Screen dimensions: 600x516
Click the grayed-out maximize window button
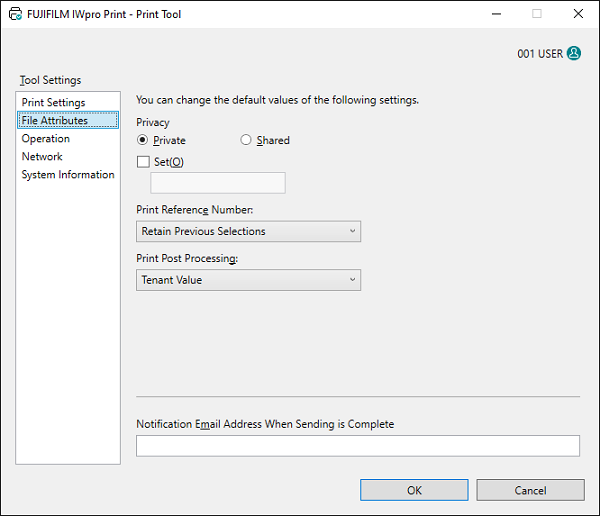coord(536,15)
